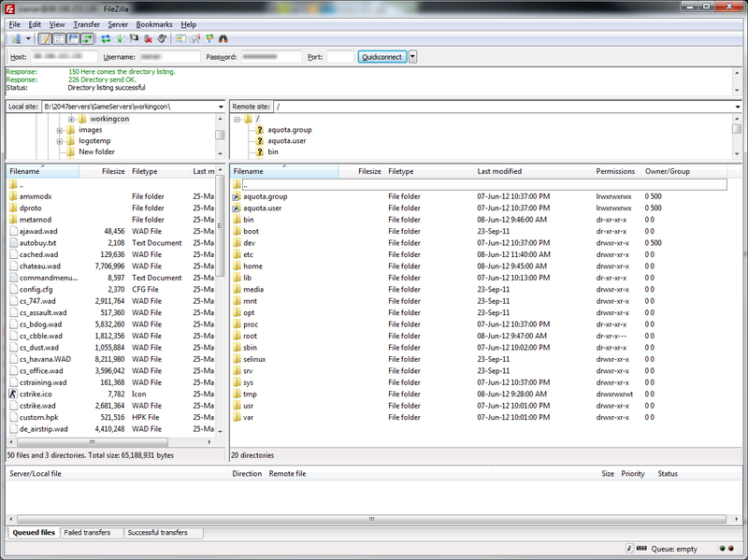Image resolution: width=748 pixels, height=560 pixels.
Task: Open the Help menu
Action: pos(188,24)
